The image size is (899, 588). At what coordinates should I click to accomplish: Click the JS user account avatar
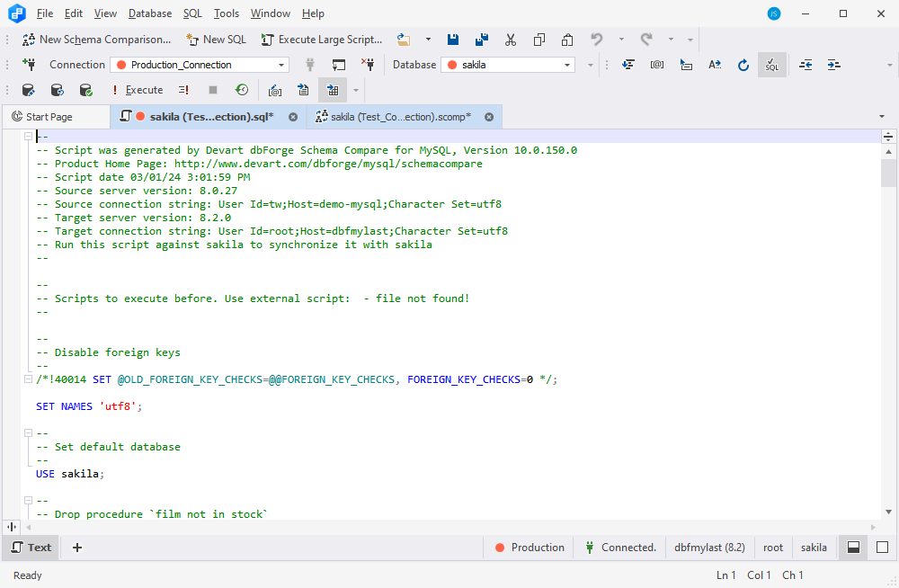774,13
